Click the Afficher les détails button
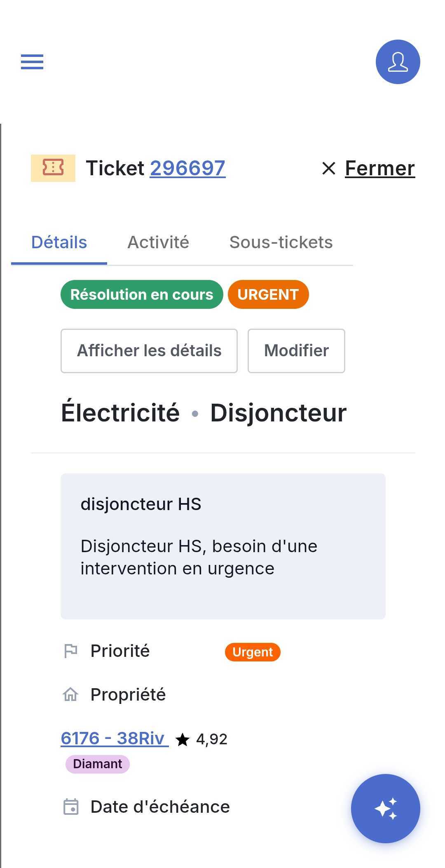This screenshot has height=868, width=445. [x=149, y=351]
